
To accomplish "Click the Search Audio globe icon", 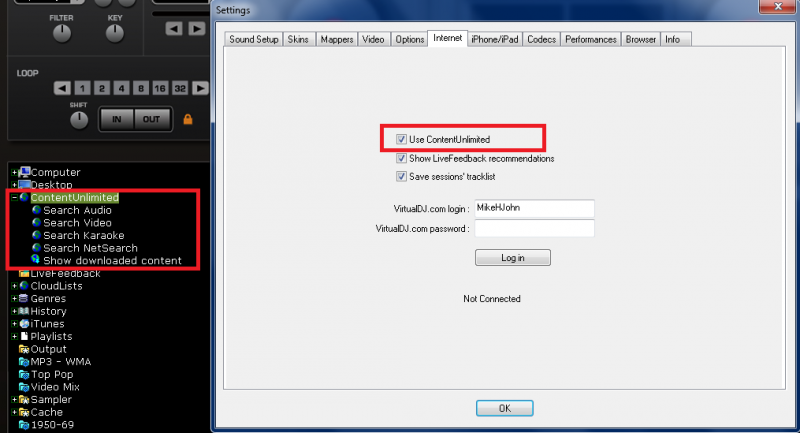I will (36, 210).
